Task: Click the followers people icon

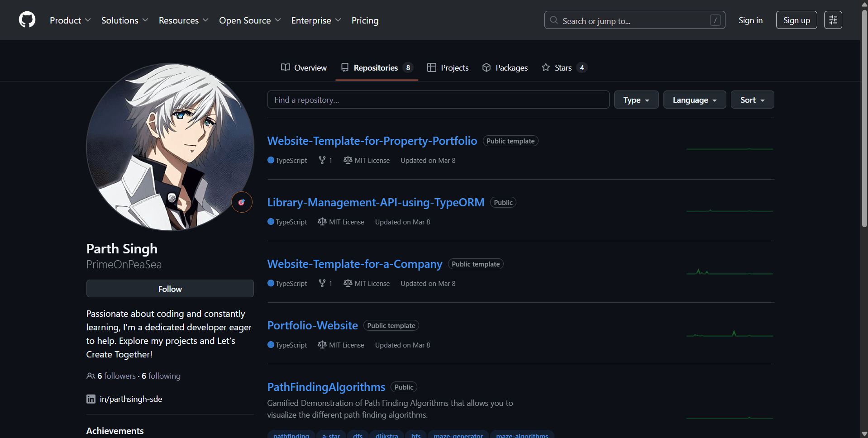Action: click(x=91, y=376)
